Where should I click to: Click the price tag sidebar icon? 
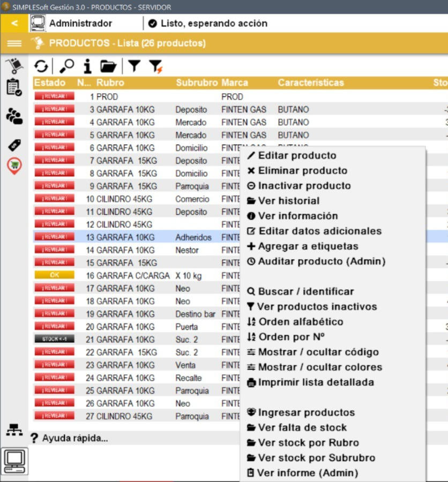[x=14, y=145]
